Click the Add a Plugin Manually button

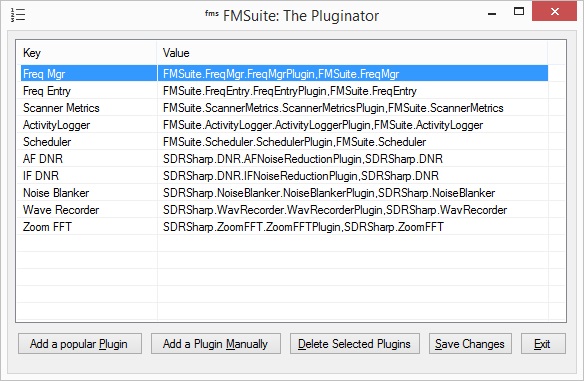coord(216,343)
